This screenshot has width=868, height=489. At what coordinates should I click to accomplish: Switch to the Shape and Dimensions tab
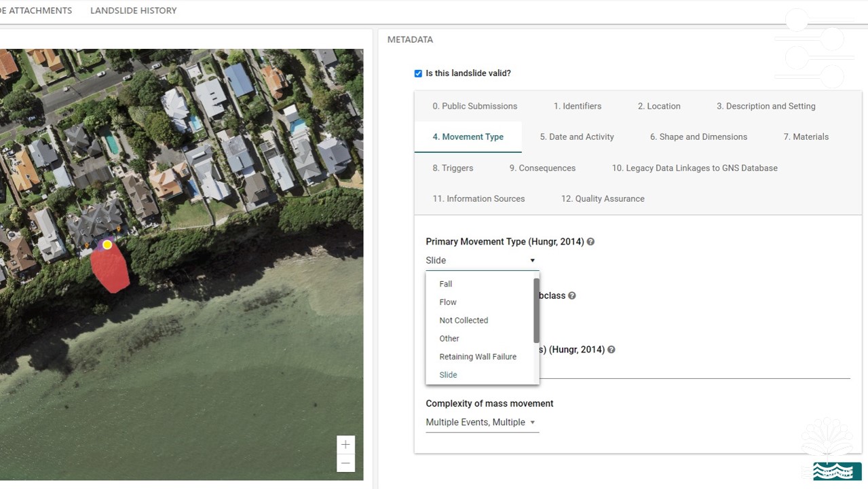pos(698,137)
